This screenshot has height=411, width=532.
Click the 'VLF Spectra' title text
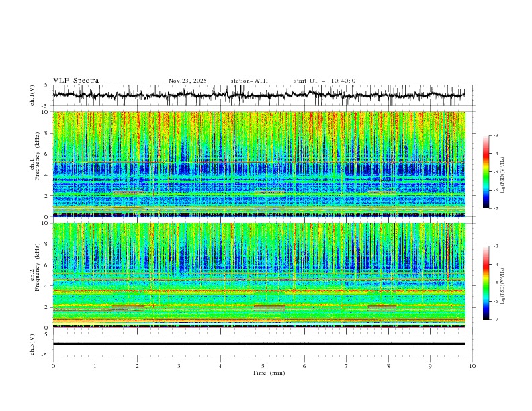(x=76, y=81)
